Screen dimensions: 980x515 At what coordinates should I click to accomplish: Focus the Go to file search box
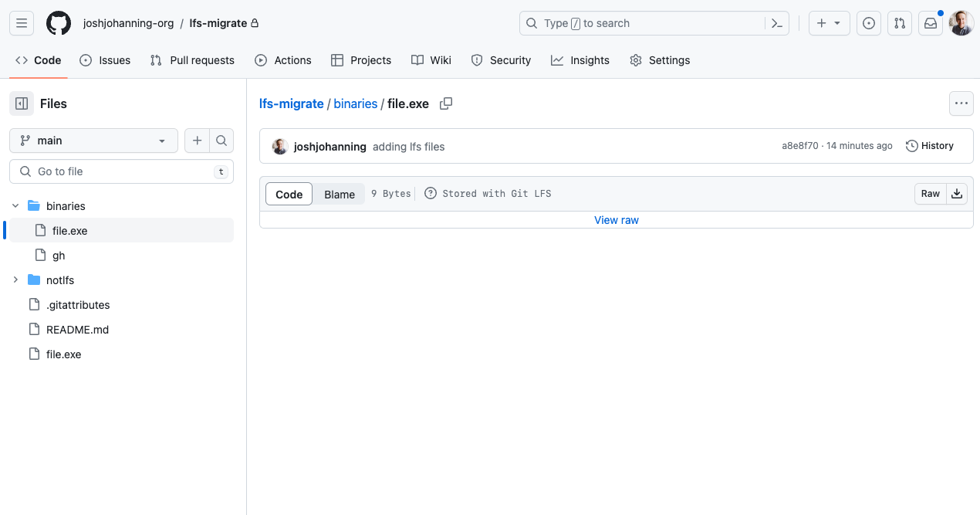point(121,171)
